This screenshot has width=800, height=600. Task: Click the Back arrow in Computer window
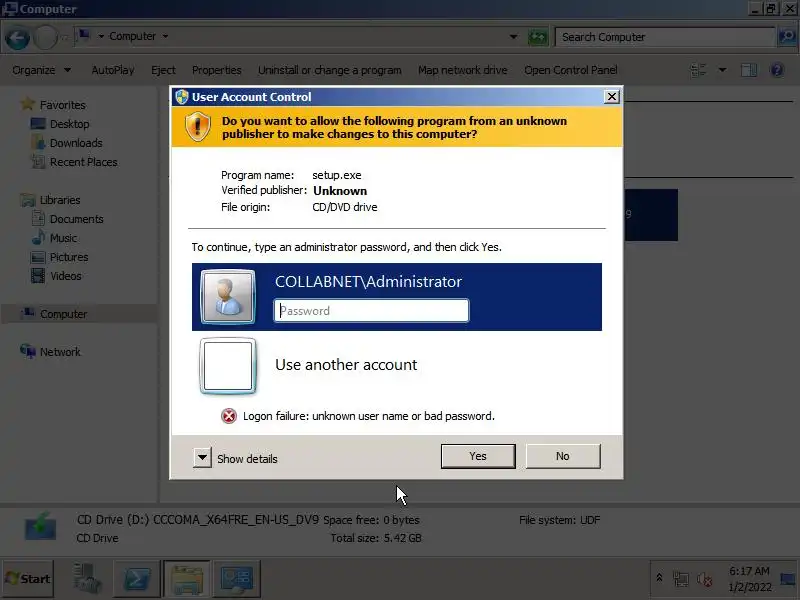pos(17,38)
